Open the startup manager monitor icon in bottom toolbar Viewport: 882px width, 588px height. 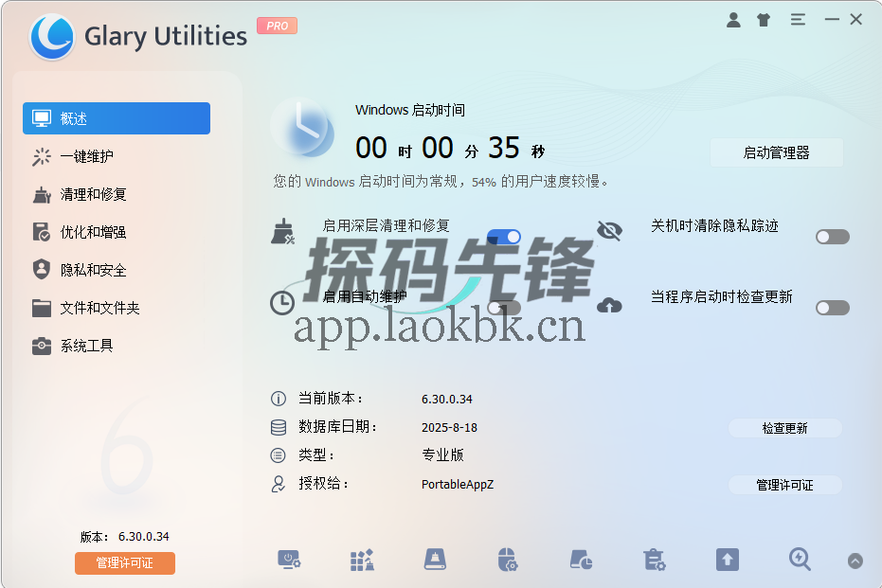click(x=289, y=560)
